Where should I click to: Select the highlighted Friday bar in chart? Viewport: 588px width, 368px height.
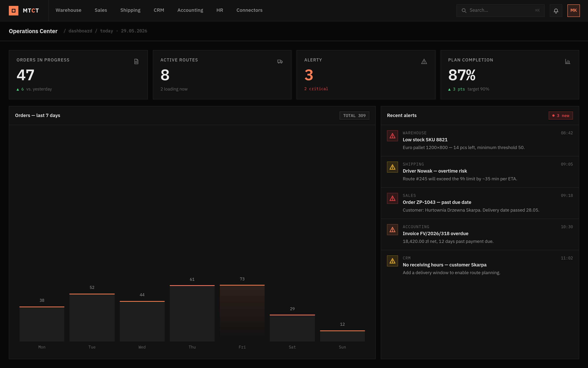tap(242, 313)
